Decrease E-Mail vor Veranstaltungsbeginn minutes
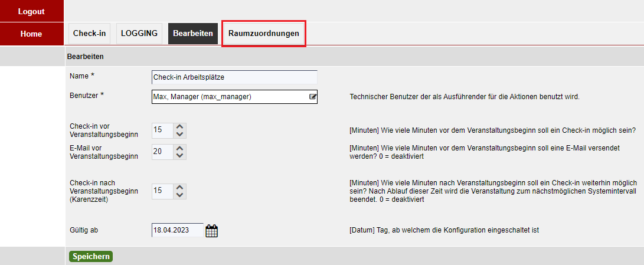 point(179,155)
